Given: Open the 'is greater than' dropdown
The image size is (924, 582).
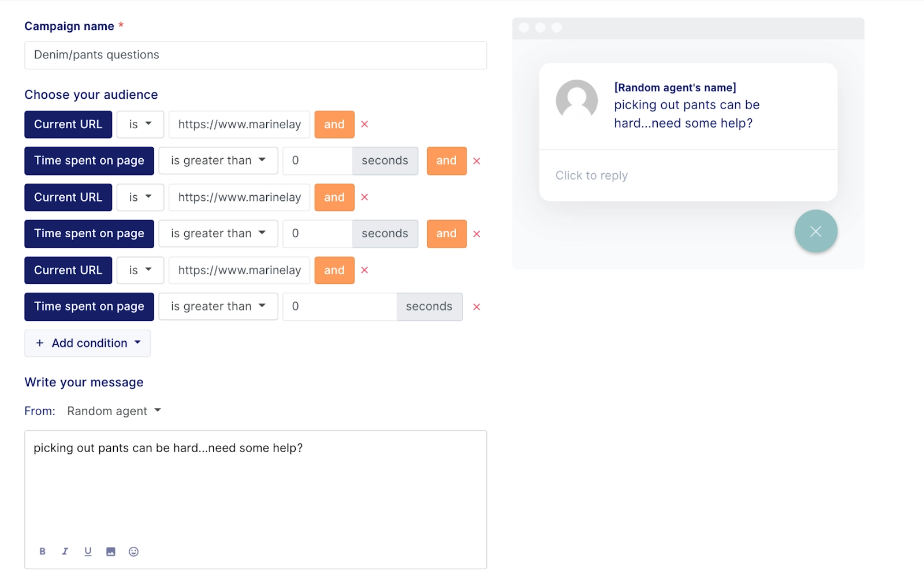Looking at the screenshot, I should (218, 161).
